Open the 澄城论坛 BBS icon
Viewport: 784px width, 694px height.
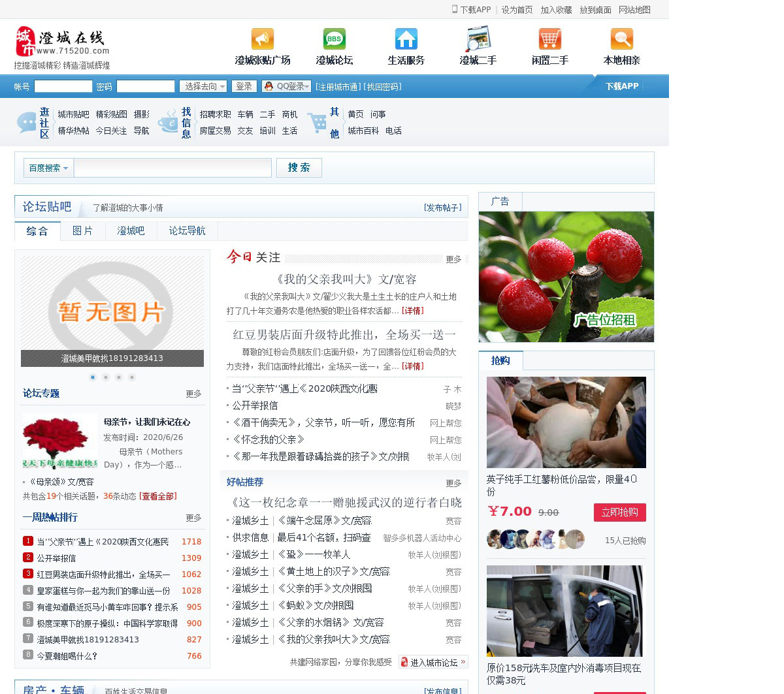[x=335, y=39]
